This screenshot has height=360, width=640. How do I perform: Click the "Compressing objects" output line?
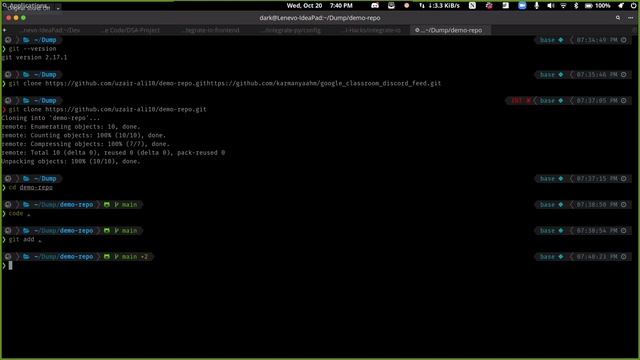(85, 144)
